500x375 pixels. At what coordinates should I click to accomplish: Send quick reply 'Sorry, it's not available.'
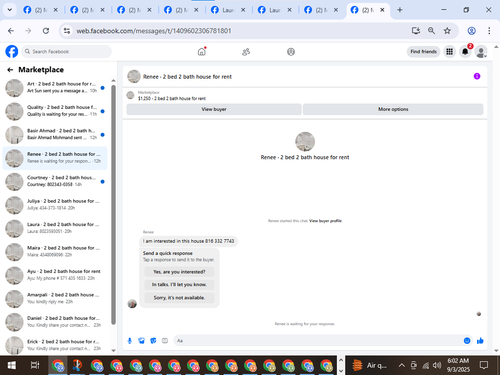pos(179,298)
